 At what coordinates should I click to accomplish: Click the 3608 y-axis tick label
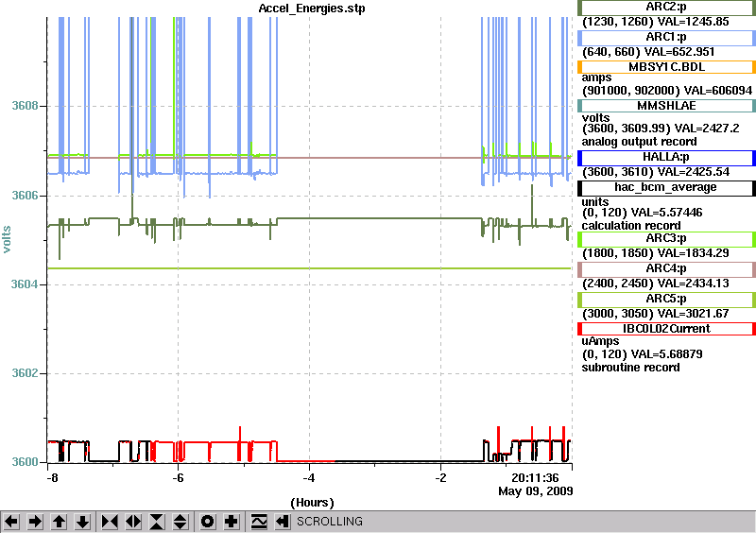pyautogui.click(x=25, y=106)
